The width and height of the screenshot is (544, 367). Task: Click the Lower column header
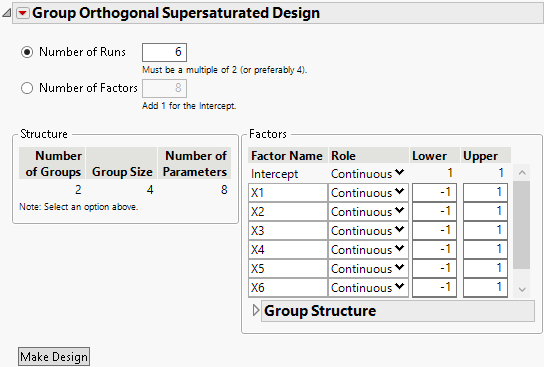click(x=435, y=156)
